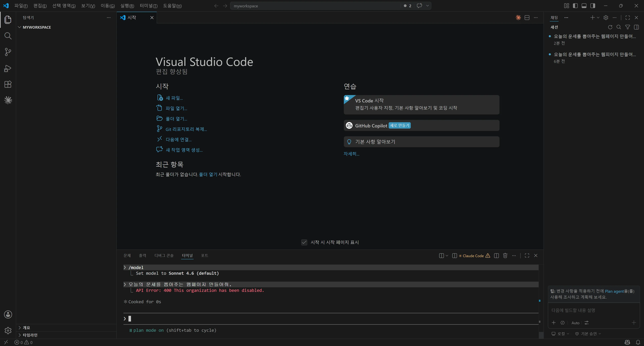Click Git 리포지토리 복제... link
Viewport: 644px width, 346px height.
pyautogui.click(x=186, y=129)
